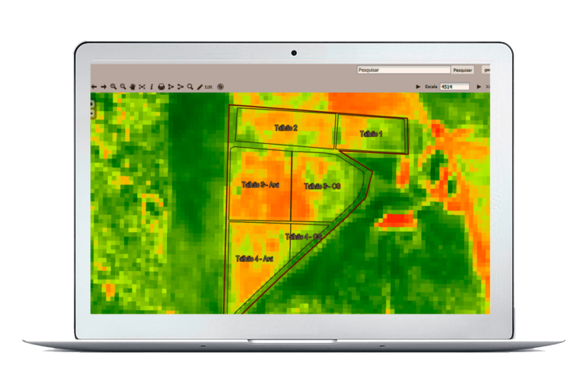588x392 pixels.
Task: Go forward to next map view
Action: [103, 87]
